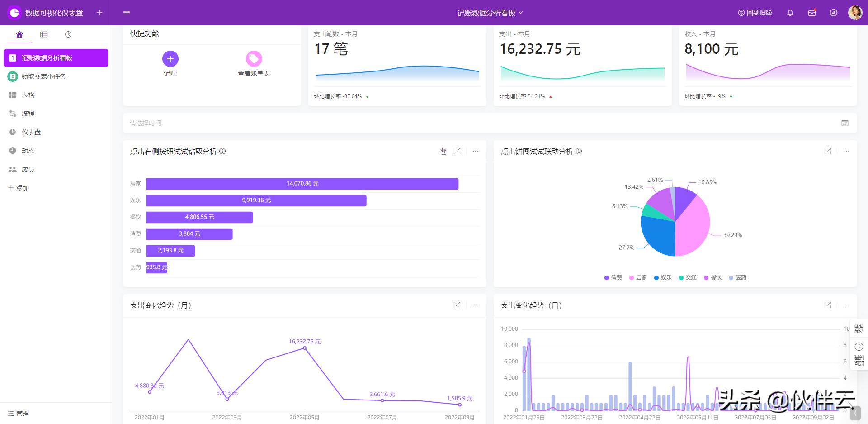Toggle 居家 legend item in pie chart
Screen dimensions: 868x424
[638, 277]
